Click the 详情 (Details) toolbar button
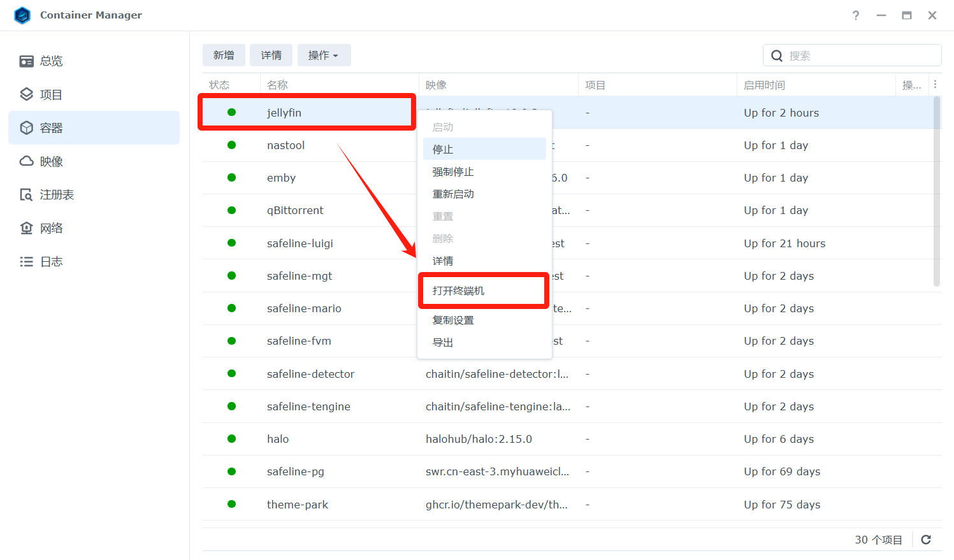The width and height of the screenshot is (954, 560). [x=271, y=55]
